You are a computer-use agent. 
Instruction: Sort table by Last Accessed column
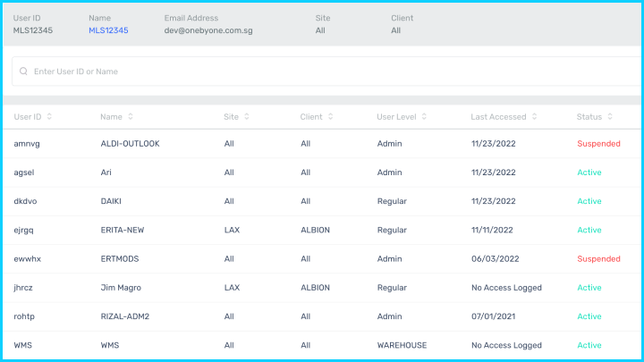pos(534,117)
